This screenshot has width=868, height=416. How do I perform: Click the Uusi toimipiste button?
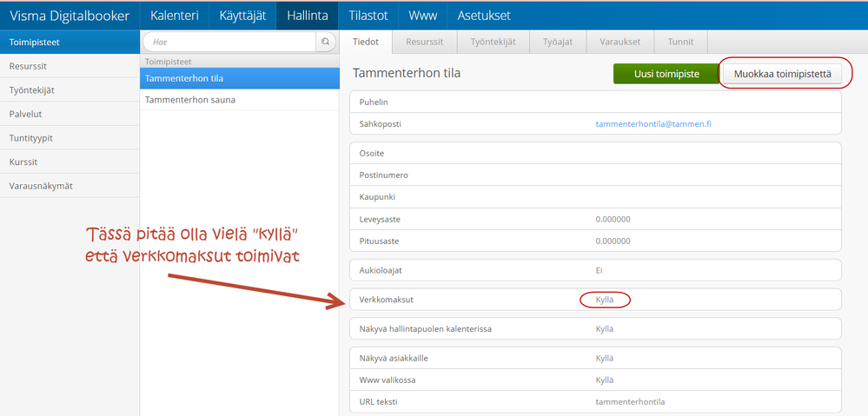click(666, 74)
